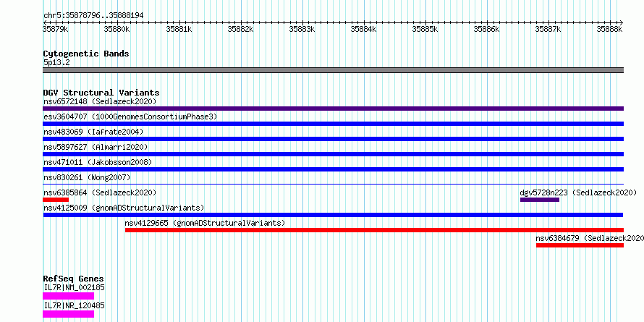
Task: Open the IL7R|NR_120485 gene label
Action: (x=74, y=305)
